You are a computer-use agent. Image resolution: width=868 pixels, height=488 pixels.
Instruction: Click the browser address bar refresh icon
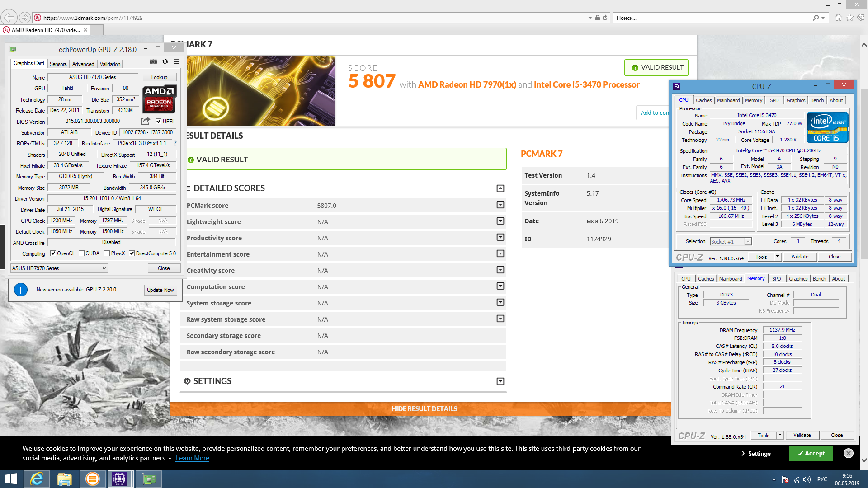tap(605, 18)
